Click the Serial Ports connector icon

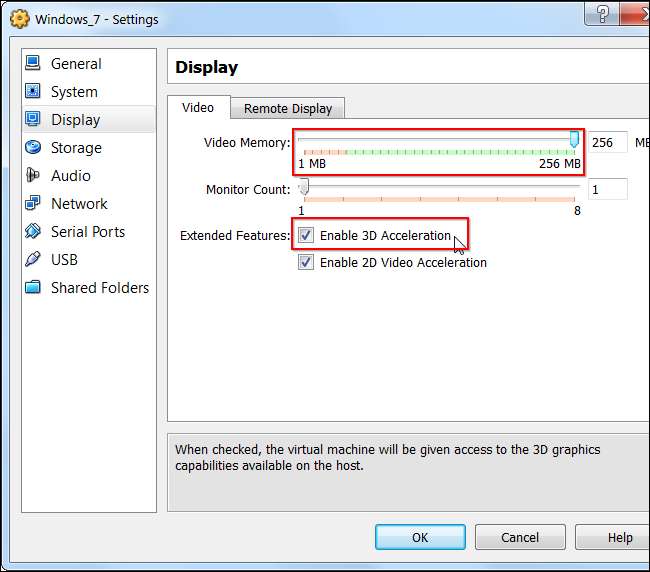click(x=33, y=231)
